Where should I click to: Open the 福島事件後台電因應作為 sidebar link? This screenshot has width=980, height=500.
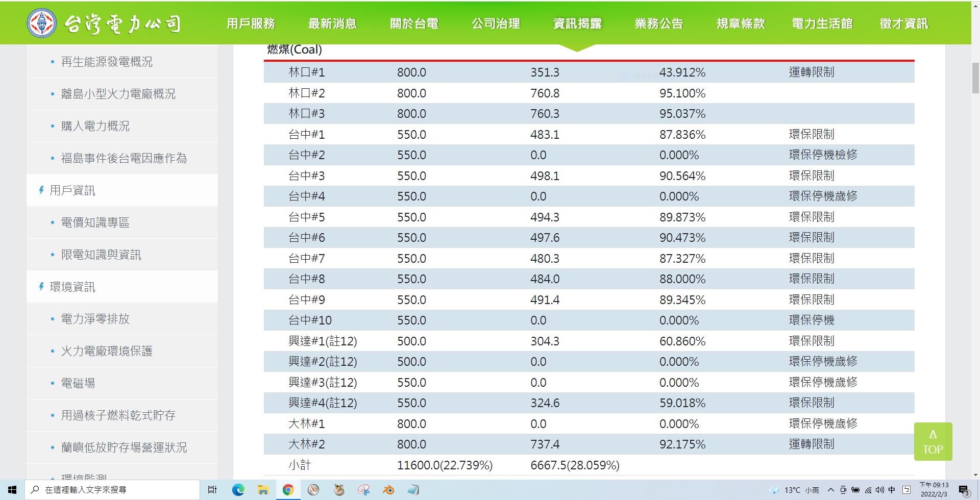click(124, 158)
